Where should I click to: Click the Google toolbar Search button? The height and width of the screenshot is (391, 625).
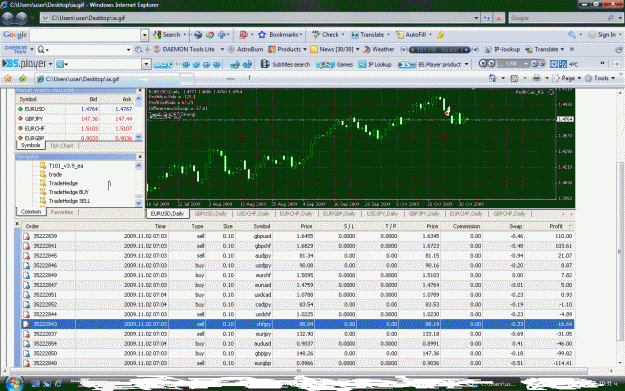[167, 35]
